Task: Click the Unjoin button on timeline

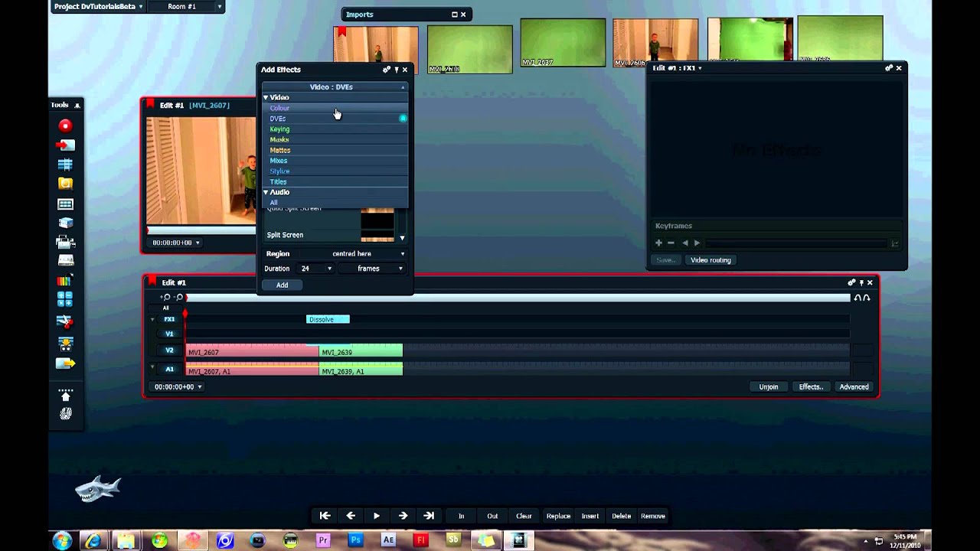Action: (769, 386)
